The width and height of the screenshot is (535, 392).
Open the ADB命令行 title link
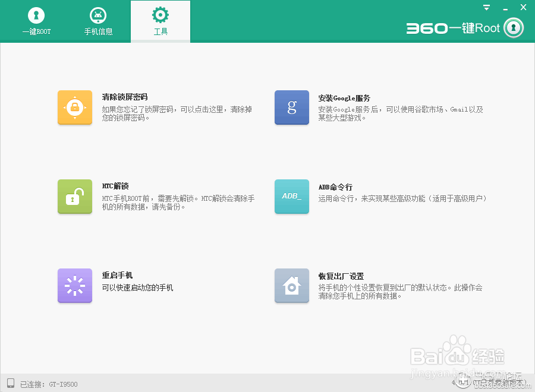pyautogui.click(x=335, y=187)
